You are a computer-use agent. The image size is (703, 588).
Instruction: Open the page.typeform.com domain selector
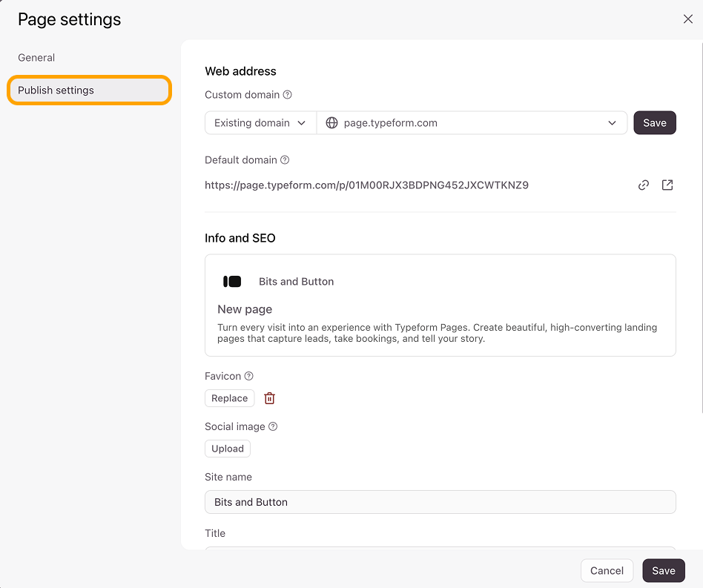[x=472, y=123]
